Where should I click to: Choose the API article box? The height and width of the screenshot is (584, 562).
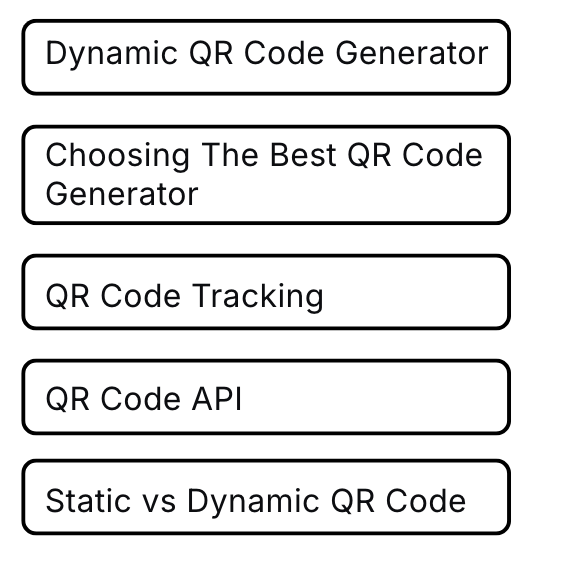(266, 397)
